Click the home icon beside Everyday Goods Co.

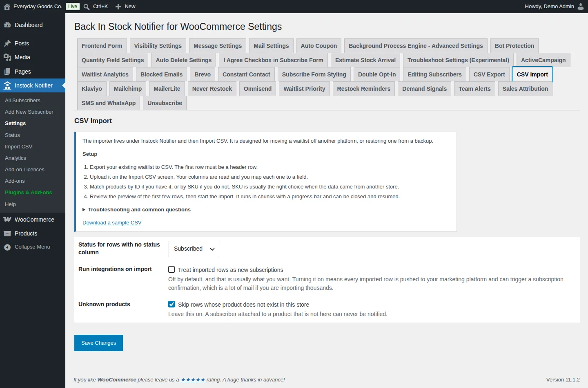point(7,7)
